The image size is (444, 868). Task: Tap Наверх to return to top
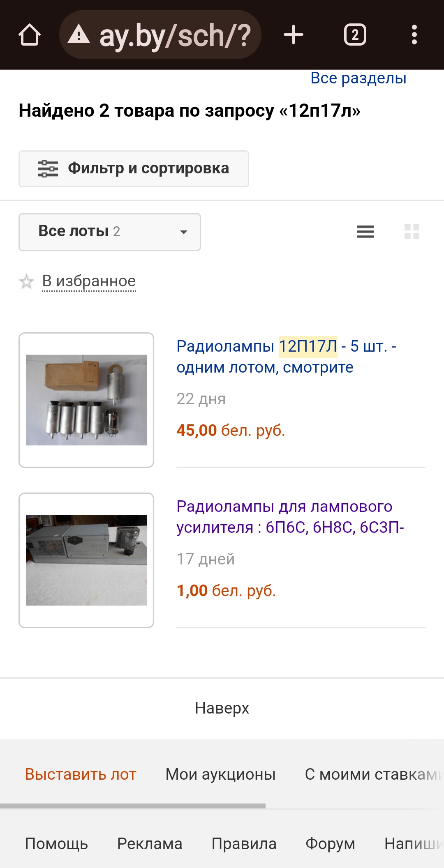click(222, 708)
